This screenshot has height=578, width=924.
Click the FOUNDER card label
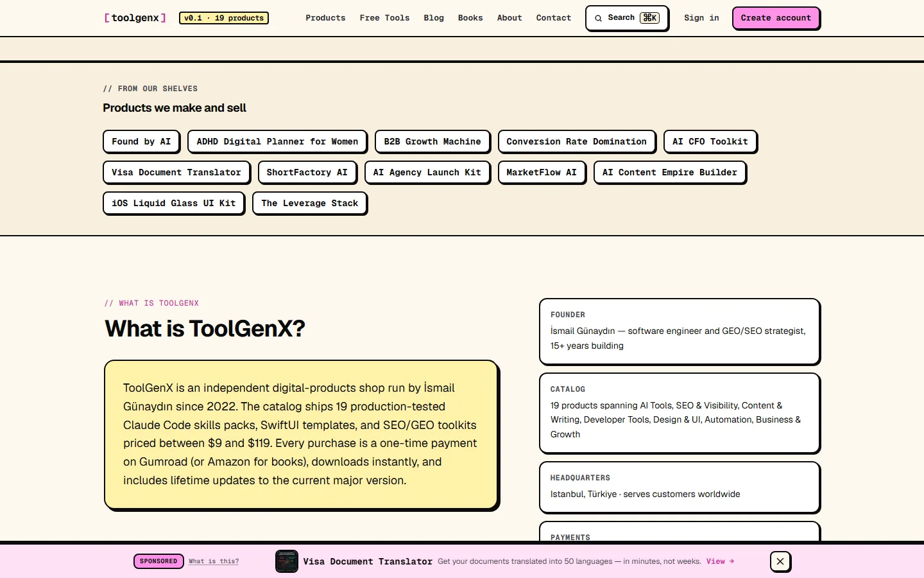point(568,315)
